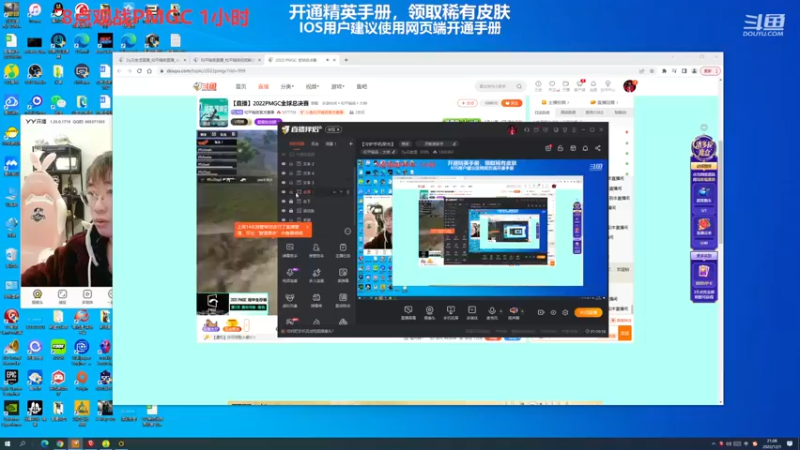
Task: Click the screen capture icon in bottom toolbar
Action: 408,310
